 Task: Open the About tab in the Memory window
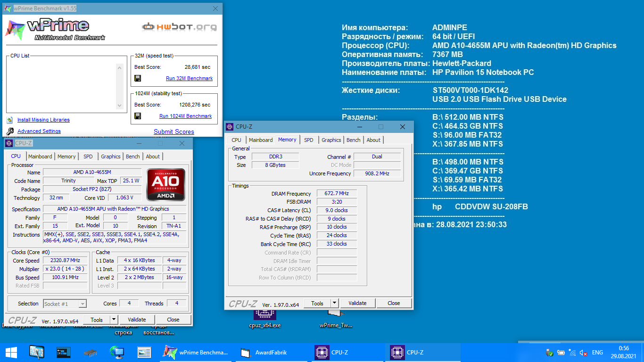coord(373,140)
